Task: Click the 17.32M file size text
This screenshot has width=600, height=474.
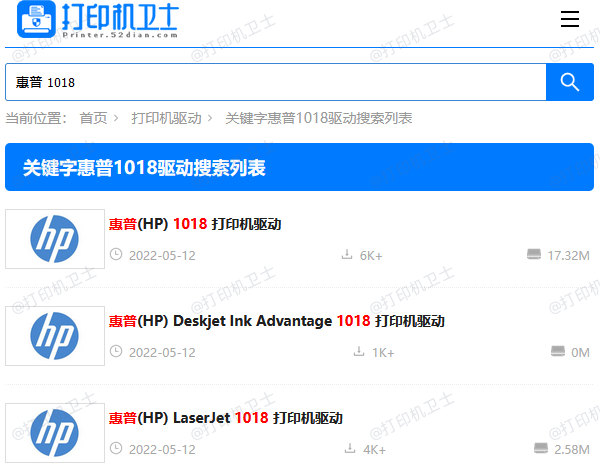Action: [569, 256]
